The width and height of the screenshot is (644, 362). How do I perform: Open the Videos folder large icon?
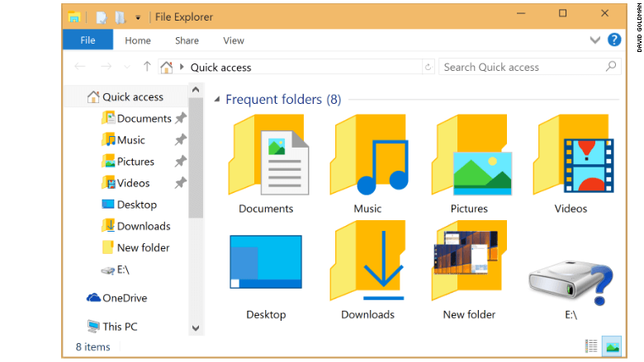(573, 154)
